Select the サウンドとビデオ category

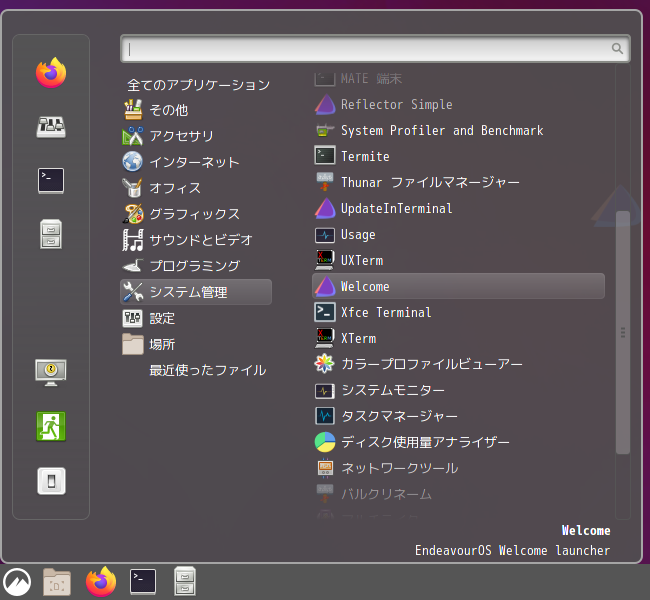tap(196, 240)
